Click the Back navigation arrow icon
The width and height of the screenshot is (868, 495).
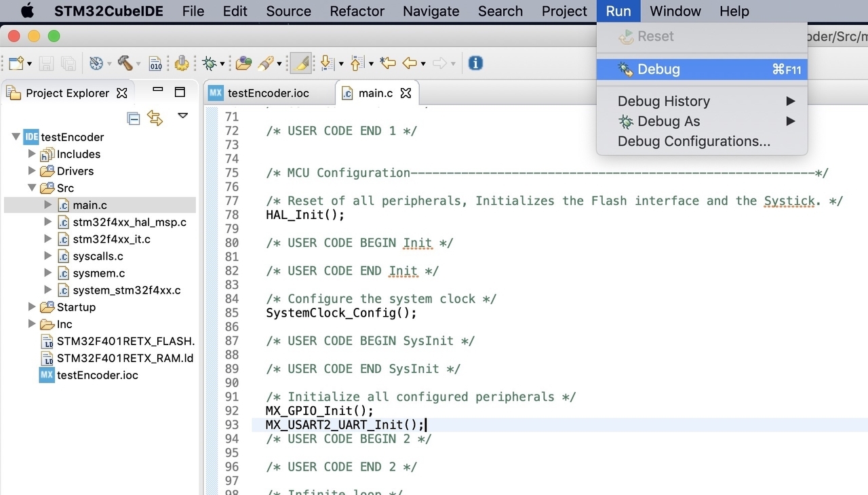coord(410,64)
